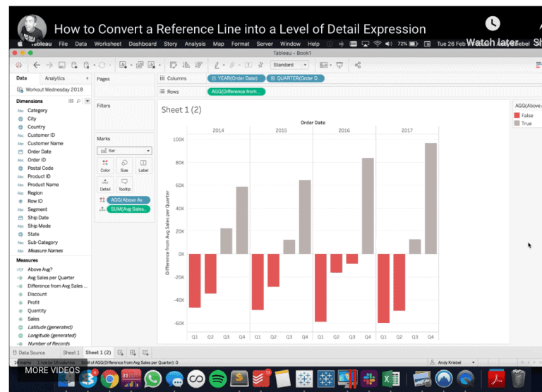Open the Color marks card
Screen dimensions: 542x392
point(105,166)
